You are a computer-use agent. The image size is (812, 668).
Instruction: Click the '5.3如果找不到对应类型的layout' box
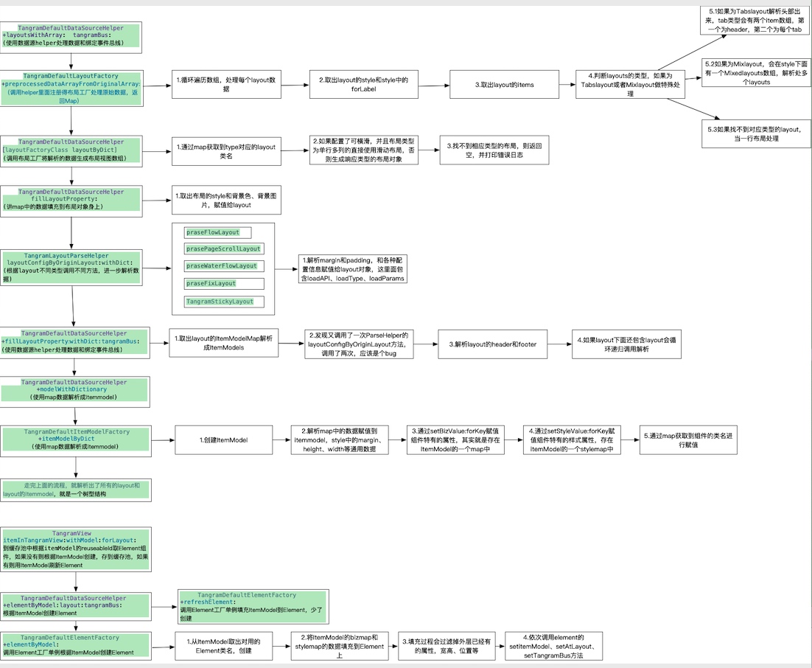pyautogui.click(x=756, y=133)
